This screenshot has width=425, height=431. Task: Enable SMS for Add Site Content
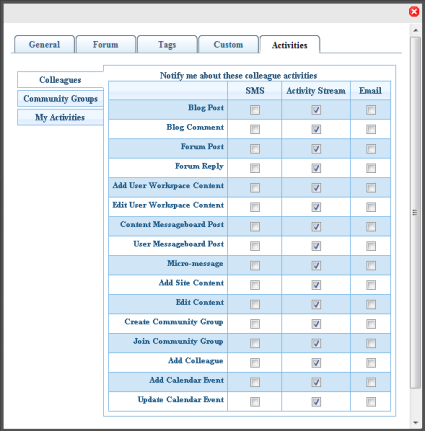[x=255, y=285]
